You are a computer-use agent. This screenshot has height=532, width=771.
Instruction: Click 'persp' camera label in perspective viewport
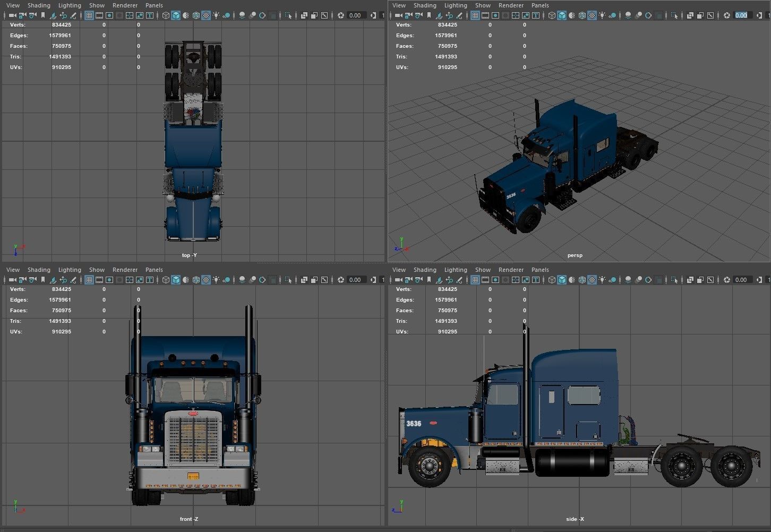575,255
